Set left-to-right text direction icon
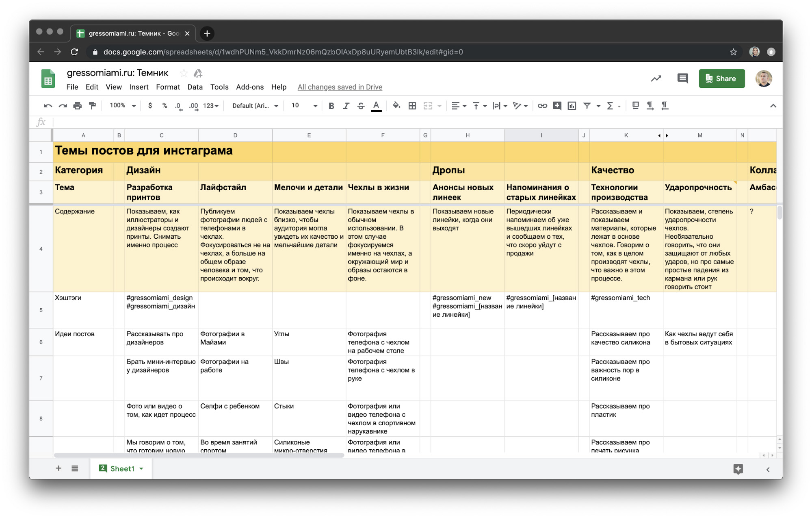This screenshot has height=518, width=812. [x=650, y=106]
